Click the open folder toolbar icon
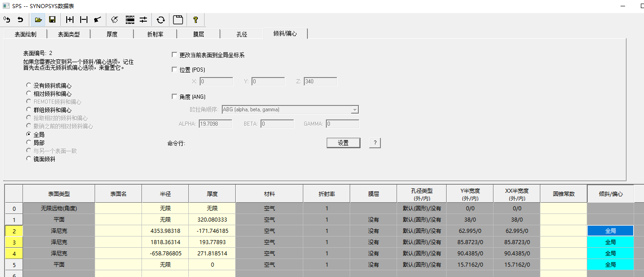 pos(39,20)
